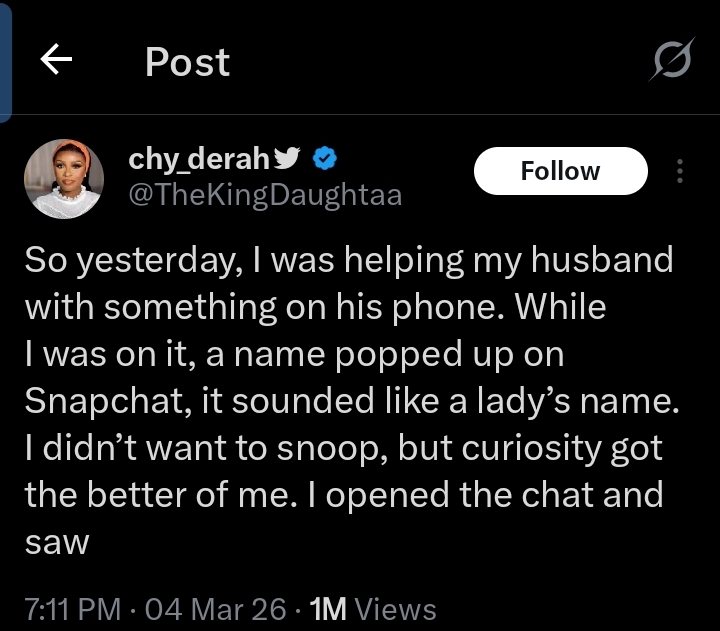Visit the @TheKingDaughtaa handle link
720x631 pixels.
[265, 194]
